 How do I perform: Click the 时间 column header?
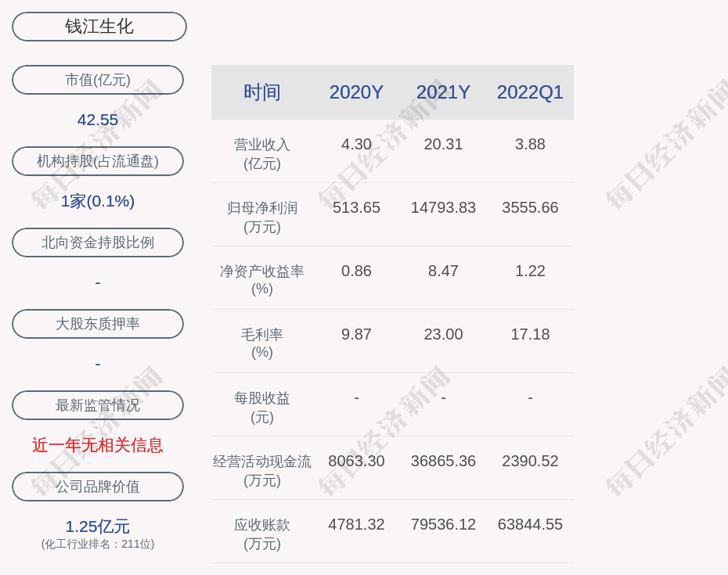262,92
